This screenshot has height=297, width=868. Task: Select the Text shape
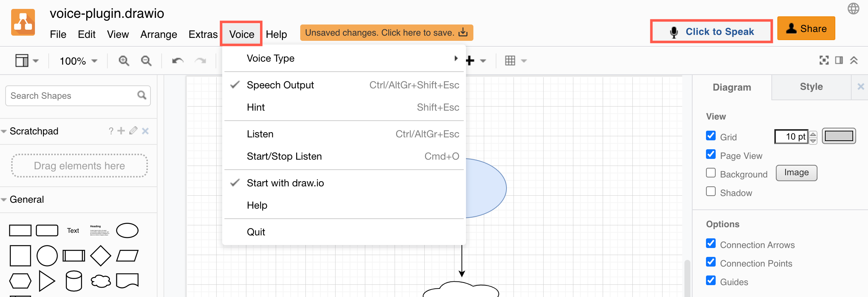[73, 231]
